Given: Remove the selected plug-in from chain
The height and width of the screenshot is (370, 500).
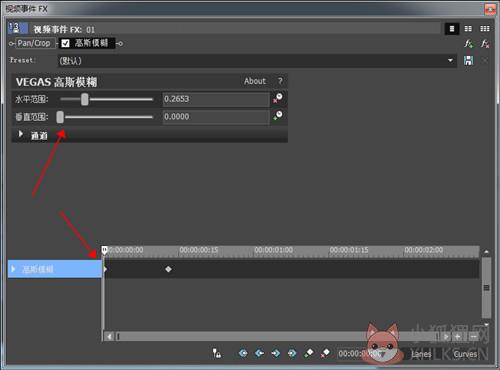Looking at the screenshot, I should (x=485, y=44).
